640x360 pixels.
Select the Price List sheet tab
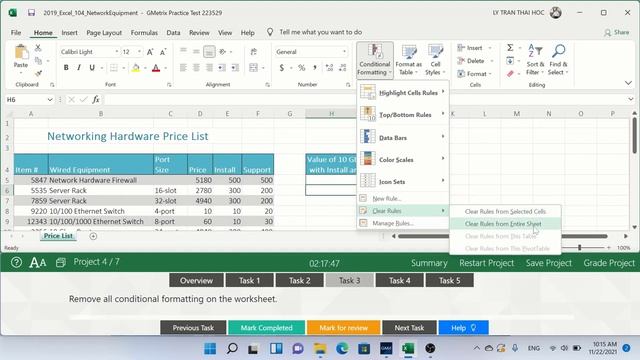click(58, 236)
